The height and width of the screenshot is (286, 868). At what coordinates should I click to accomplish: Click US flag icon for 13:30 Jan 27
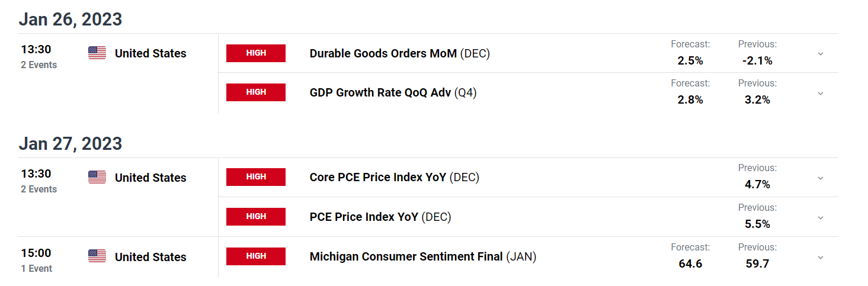tap(97, 178)
